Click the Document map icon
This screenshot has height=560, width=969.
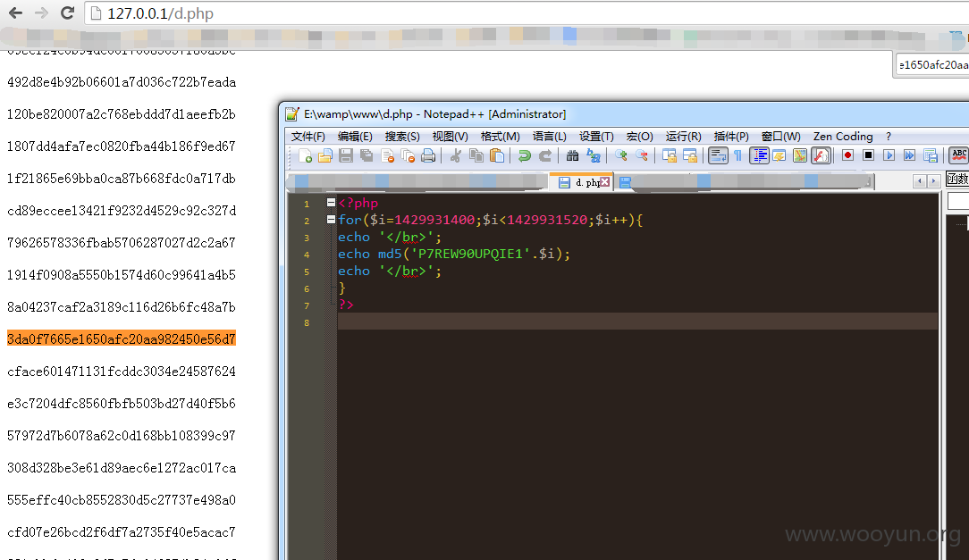[800, 155]
